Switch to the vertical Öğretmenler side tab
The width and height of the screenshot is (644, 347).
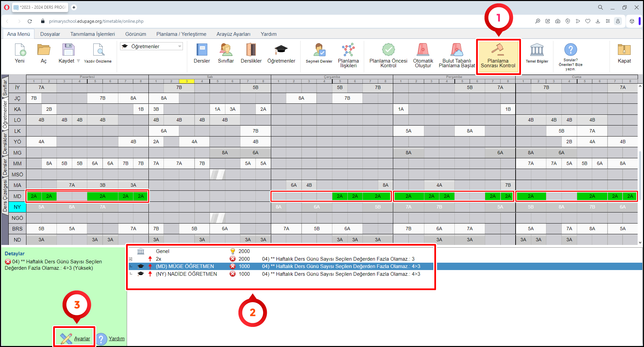(5, 114)
